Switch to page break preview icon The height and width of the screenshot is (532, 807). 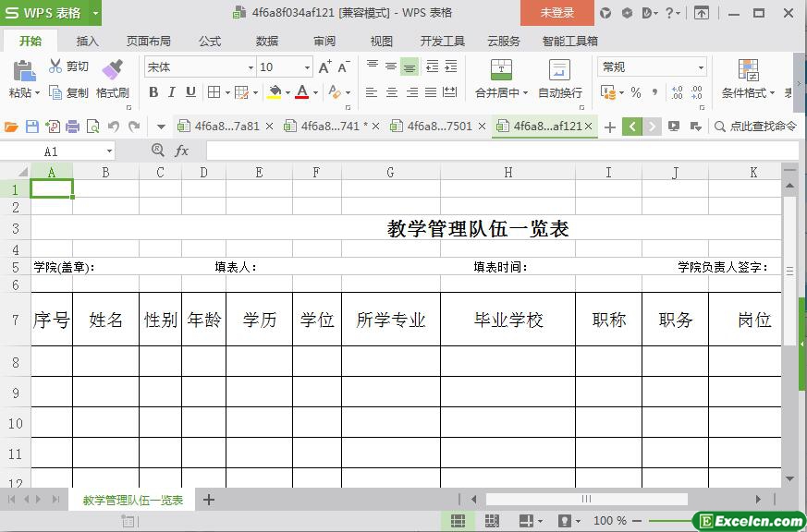tap(492, 521)
